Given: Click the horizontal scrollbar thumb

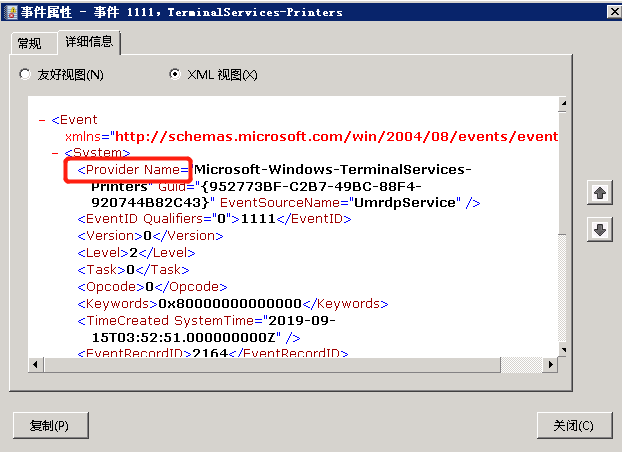Looking at the screenshot, I should [272, 364].
